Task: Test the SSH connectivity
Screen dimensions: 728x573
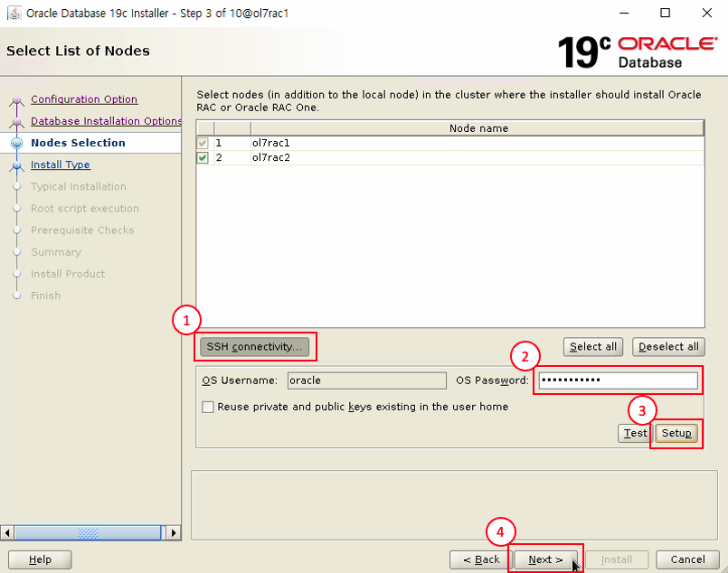Action: (x=635, y=433)
